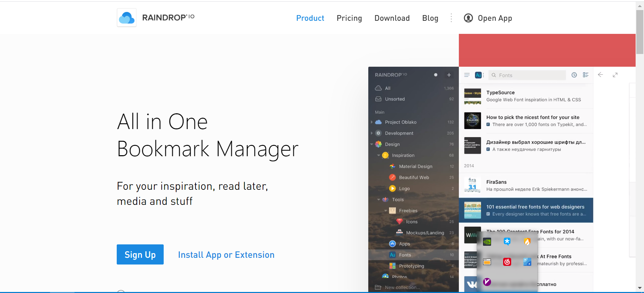The height and width of the screenshot is (293, 644).
Task: Collapse the Tools collection arrow
Action: click(379, 199)
